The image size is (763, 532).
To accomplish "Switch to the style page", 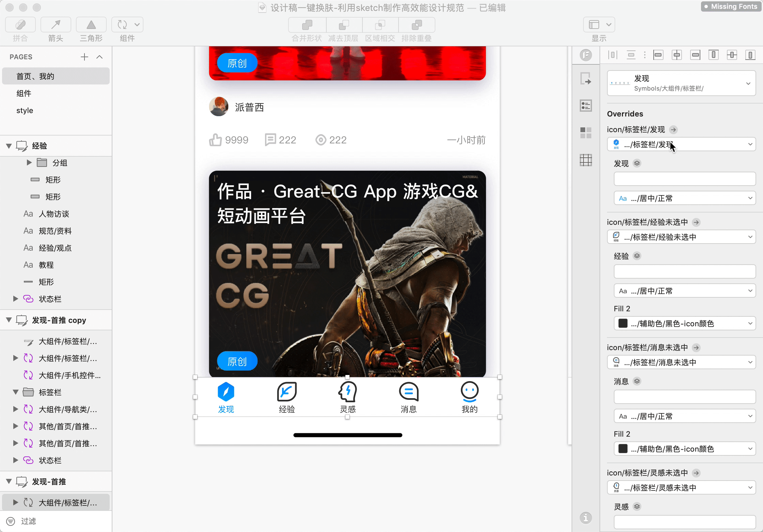I will [25, 110].
